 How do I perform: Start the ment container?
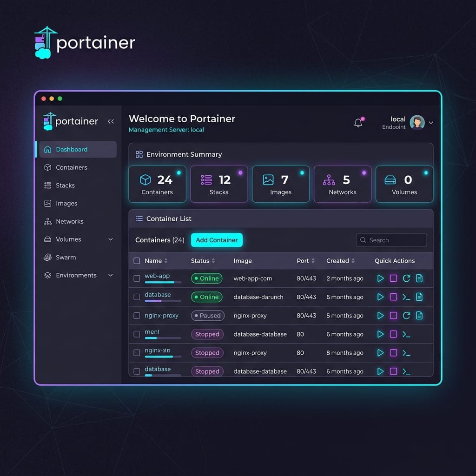click(x=380, y=334)
